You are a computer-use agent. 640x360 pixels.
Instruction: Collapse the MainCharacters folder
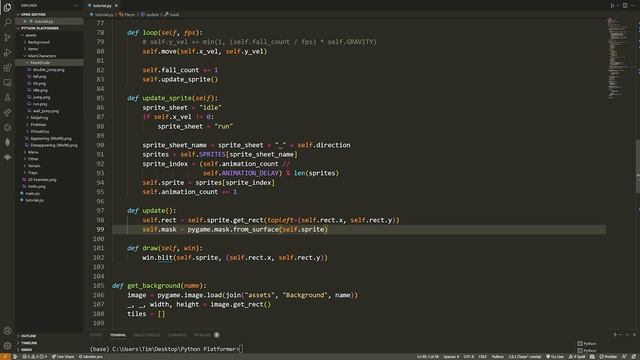pyautogui.click(x=49, y=56)
